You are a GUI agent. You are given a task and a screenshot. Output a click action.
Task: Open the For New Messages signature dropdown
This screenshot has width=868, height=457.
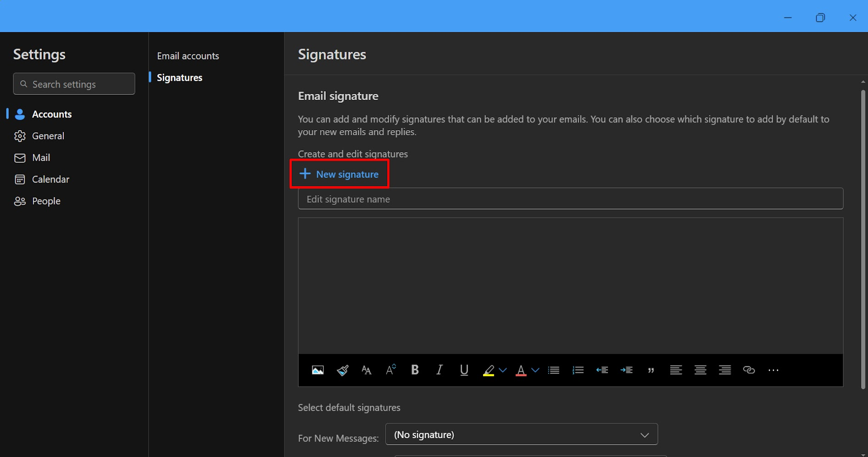pos(521,434)
